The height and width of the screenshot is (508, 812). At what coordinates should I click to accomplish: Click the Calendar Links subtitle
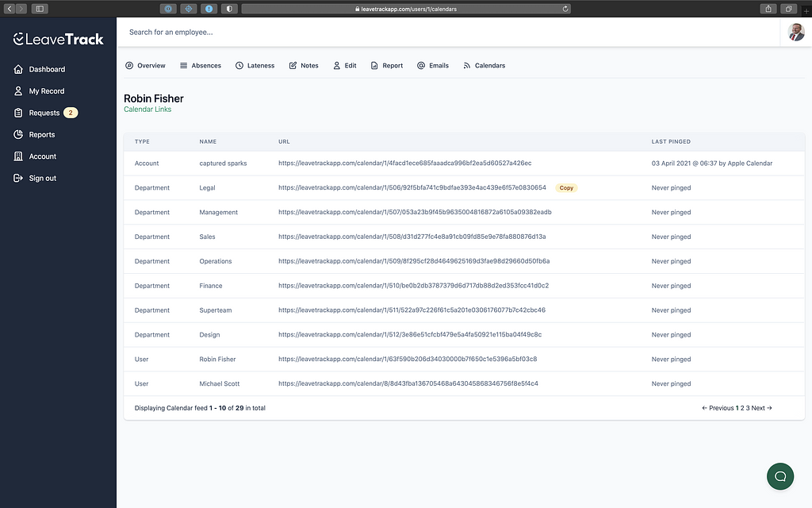pos(147,110)
